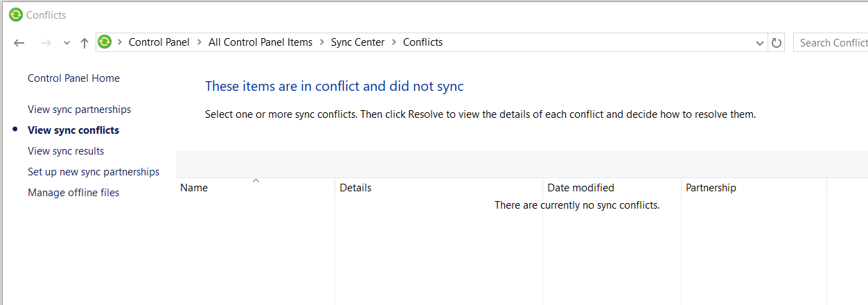Open address bar history dropdown
868x305 pixels.
tap(759, 43)
